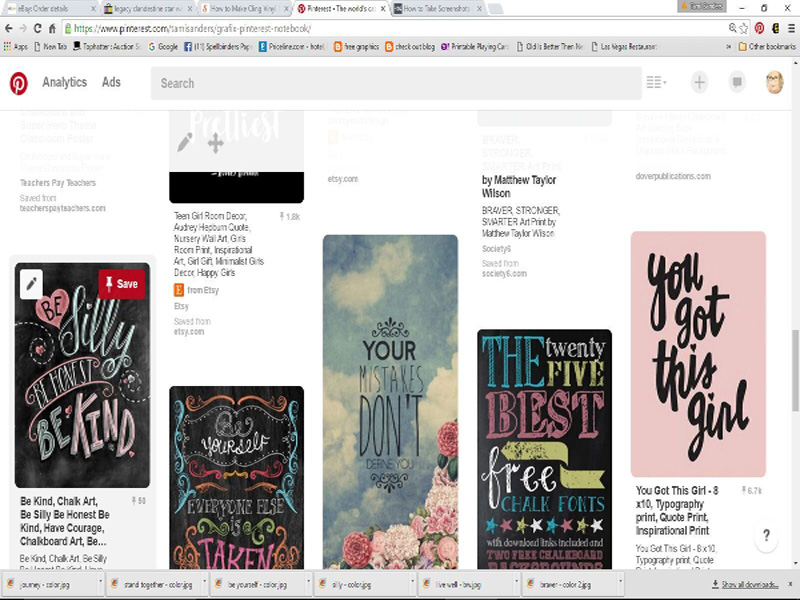This screenshot has height=600, width=800.
Task: Go to the browser home page
Action: click(52, 28)
